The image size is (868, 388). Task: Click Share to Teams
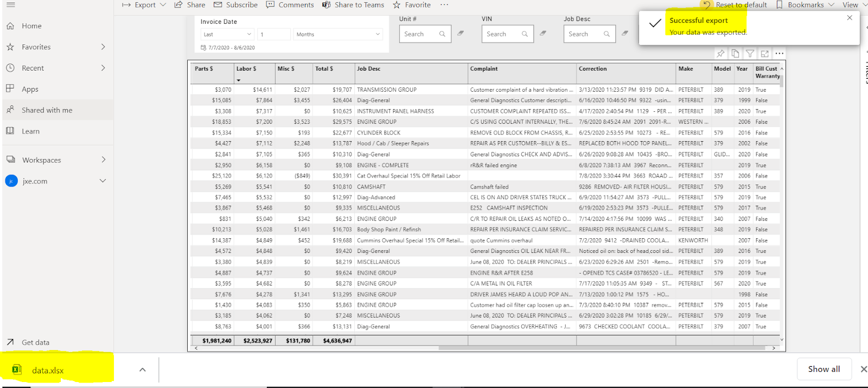tap(353, 5)
